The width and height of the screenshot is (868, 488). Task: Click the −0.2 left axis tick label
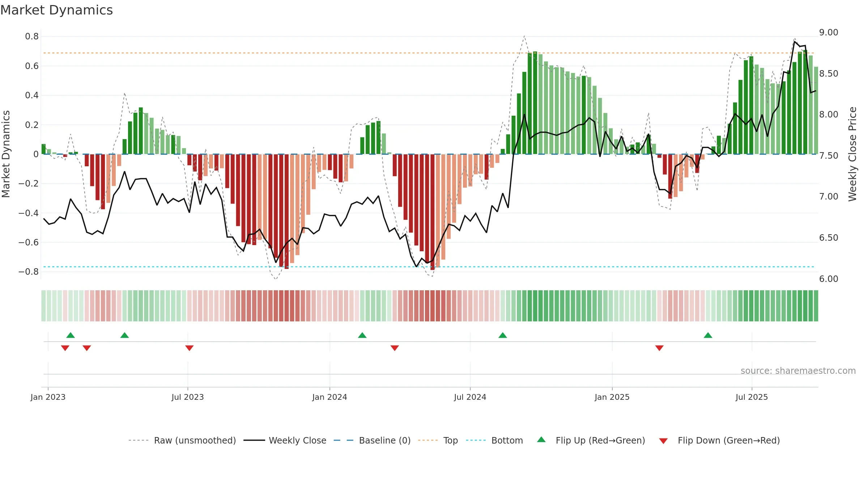(29, 184)
